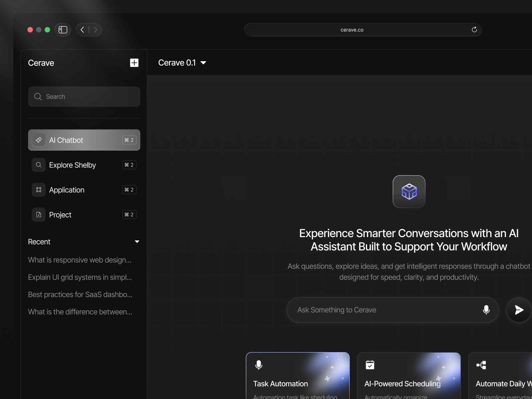Open the Task Automation card
532x399 pixels.
(x=298, y=376)
